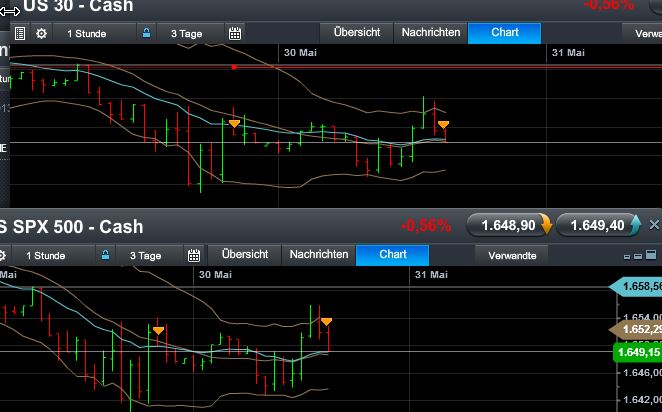
Task: Click the blue up arrow buy icon
Action: 635,225
